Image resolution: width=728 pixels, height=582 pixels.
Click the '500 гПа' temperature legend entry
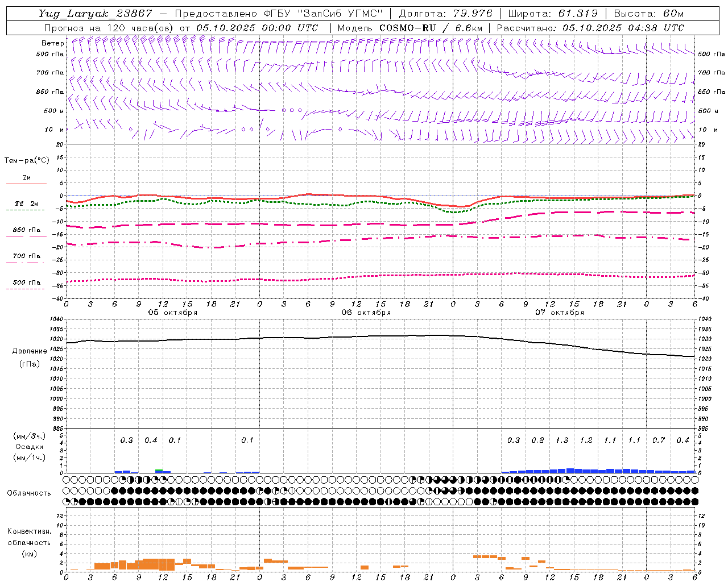pyautogui.click(x=27, y=282)
